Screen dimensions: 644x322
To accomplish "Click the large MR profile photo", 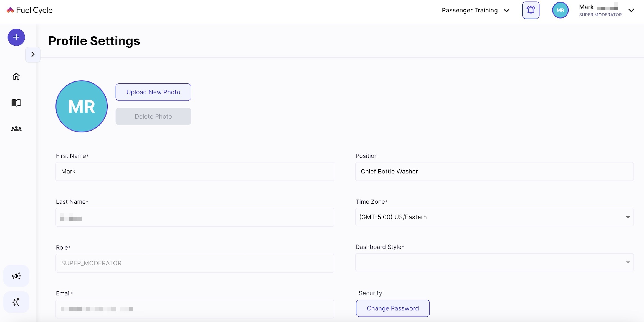I will point(82,106).
